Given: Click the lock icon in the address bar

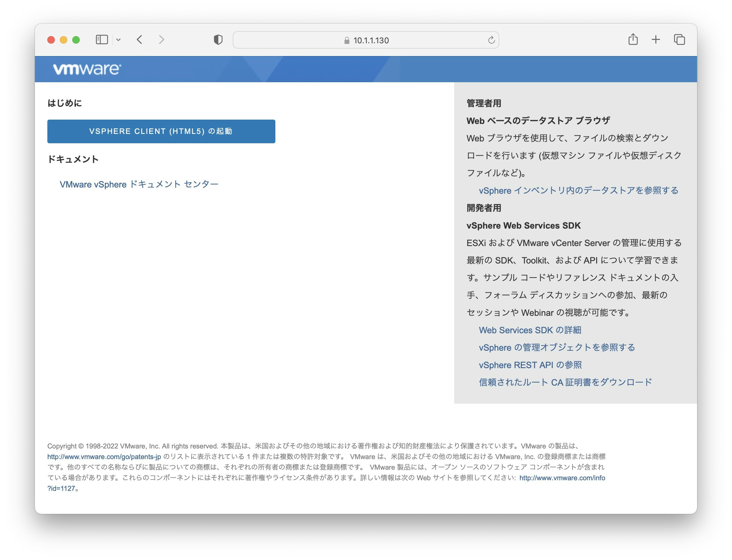Looking at the screenshot, I should 347,40.
